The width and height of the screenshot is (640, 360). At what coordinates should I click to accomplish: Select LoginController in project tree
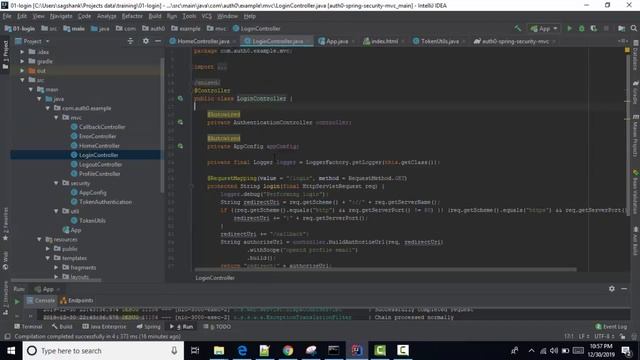[x=95, y=155]
